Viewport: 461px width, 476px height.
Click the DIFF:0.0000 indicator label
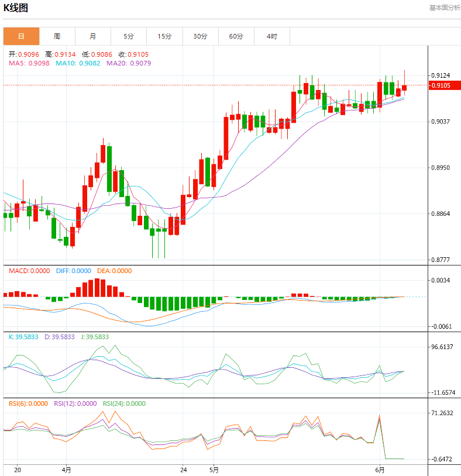click(74, 271)
